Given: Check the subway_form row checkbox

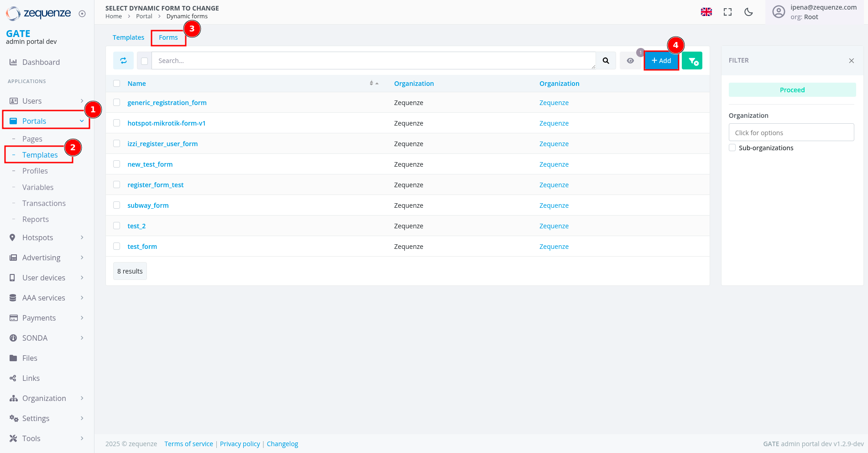Looking at the screenshot, I should click(117, 205).
